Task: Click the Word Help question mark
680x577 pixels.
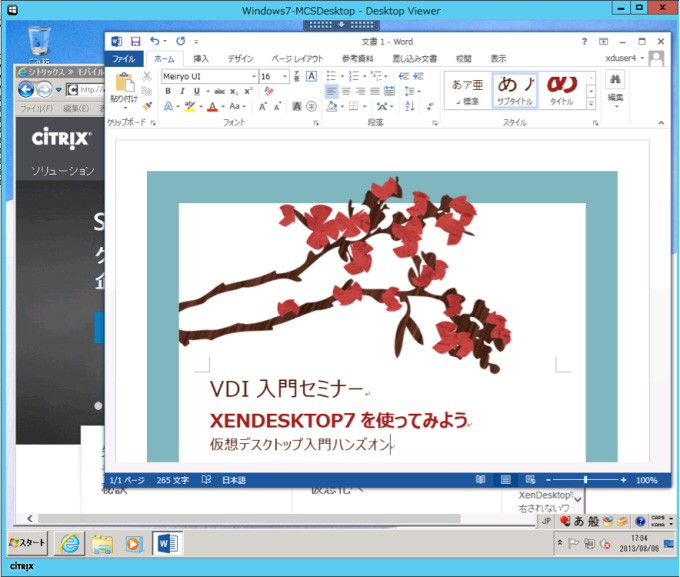Action: [584, 42]
